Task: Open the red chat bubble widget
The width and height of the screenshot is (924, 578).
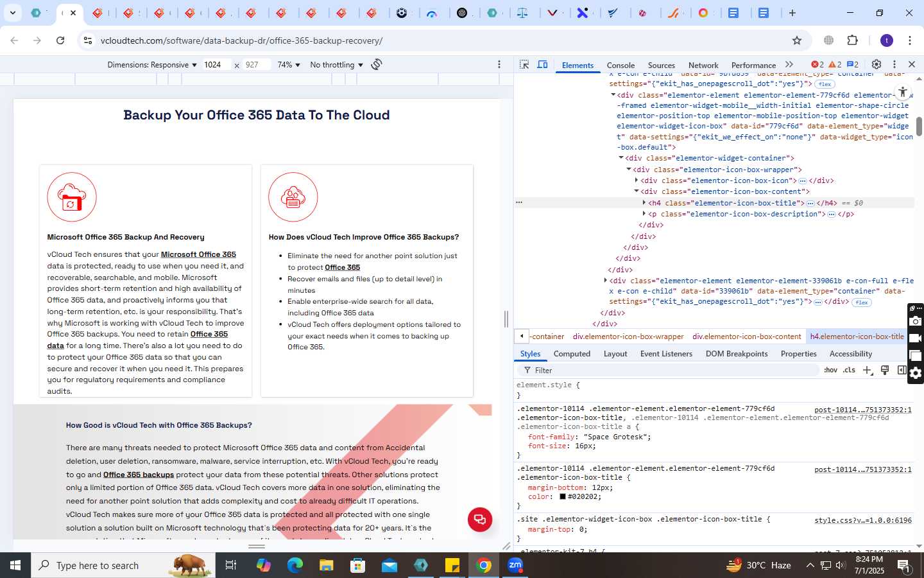Action: tap(480, 520)
